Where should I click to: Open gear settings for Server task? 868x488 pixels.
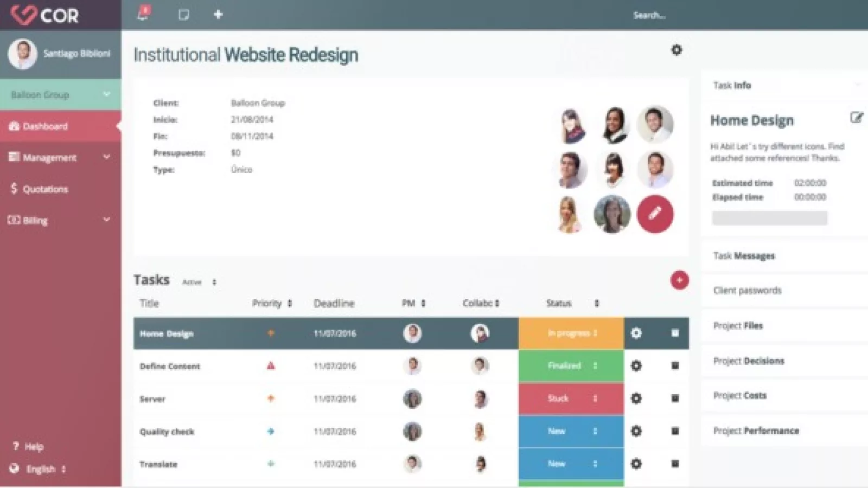click(x=636, y=399)
